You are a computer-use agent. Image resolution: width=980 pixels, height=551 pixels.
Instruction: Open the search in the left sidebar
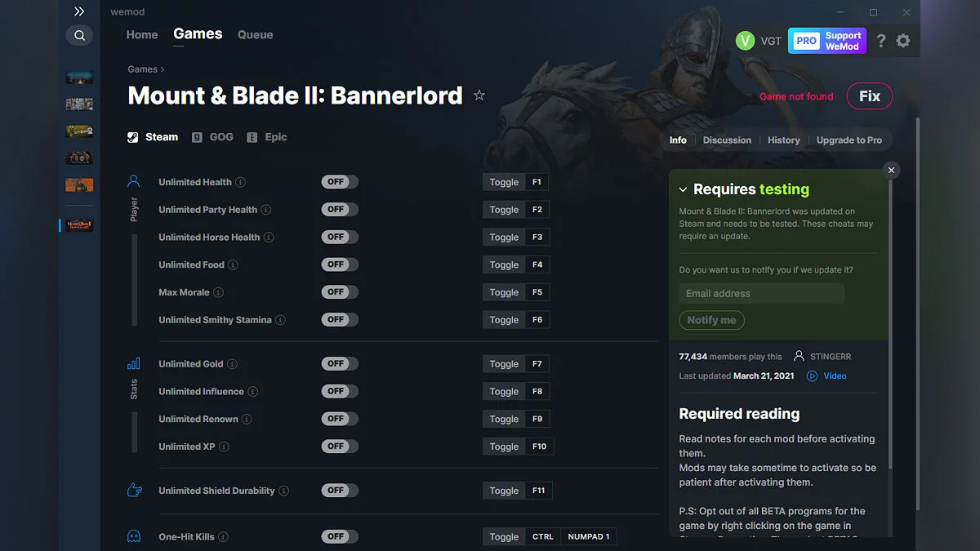click(79, 35)
